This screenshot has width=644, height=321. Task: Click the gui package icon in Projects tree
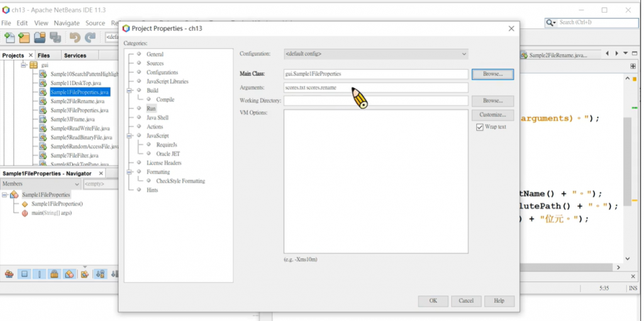[x=34, y=65]
